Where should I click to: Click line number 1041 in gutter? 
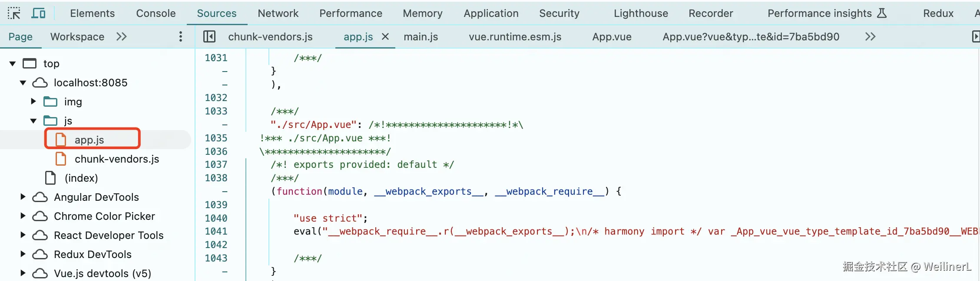tap(216, 231)
